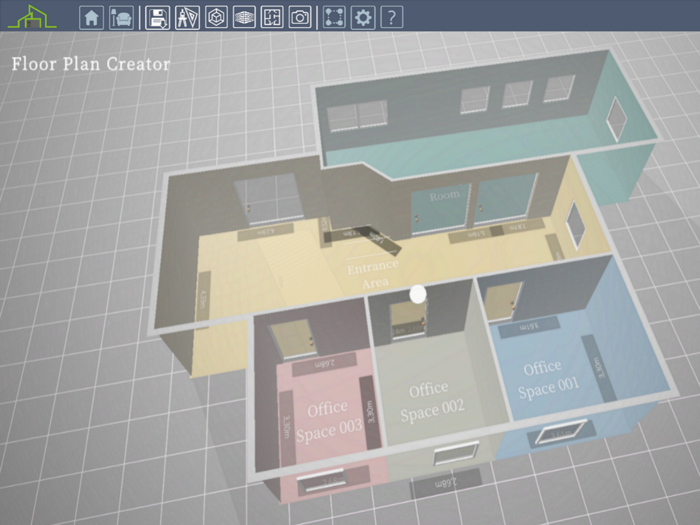Take a snapshot with the camera icon
The image size is (700, 525).
pos(300,18)
